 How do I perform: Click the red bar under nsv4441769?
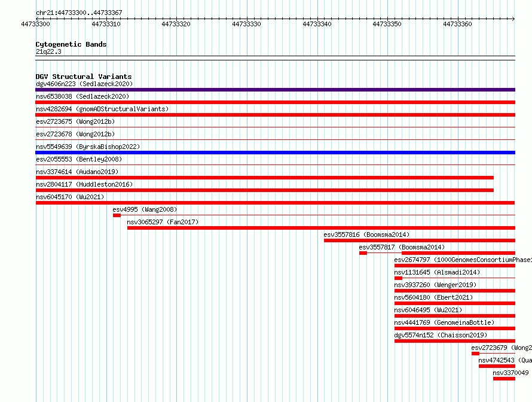click(x=455, y=328)
